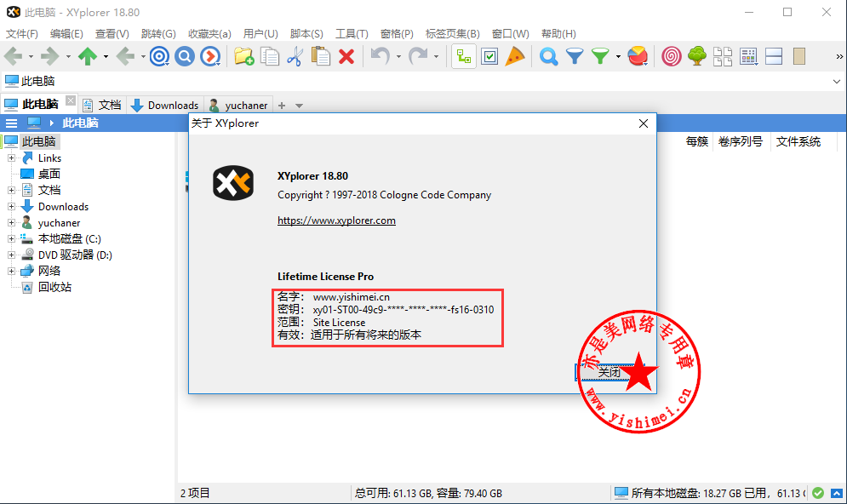Click the Copy toolbar icon
This screenshot has width=847, height=504.
270,56
